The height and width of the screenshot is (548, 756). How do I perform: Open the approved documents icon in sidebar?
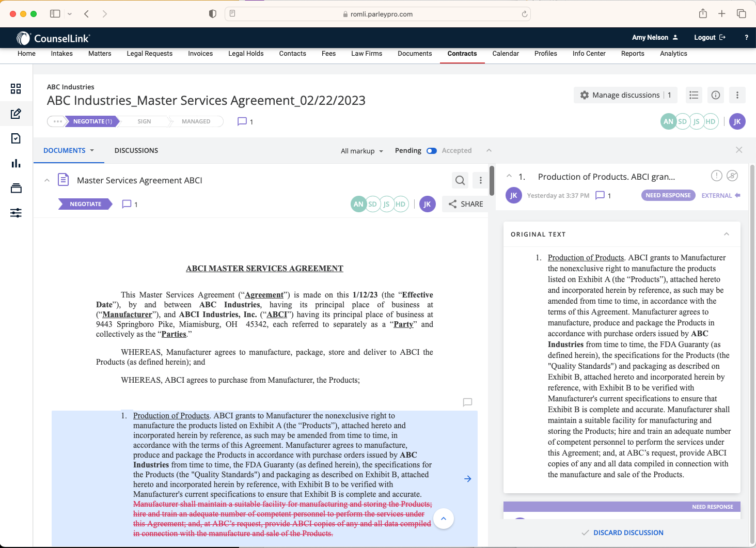[16, 138]
